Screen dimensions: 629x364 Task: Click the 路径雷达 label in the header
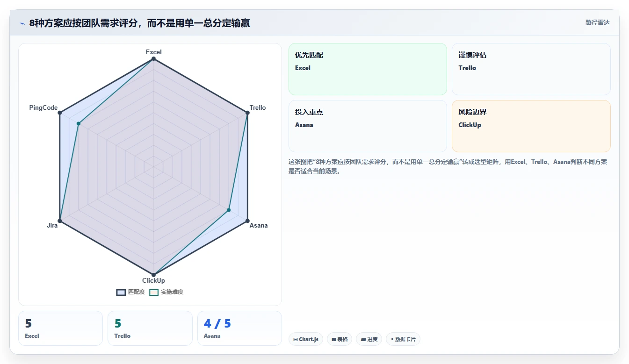point(597,22)
